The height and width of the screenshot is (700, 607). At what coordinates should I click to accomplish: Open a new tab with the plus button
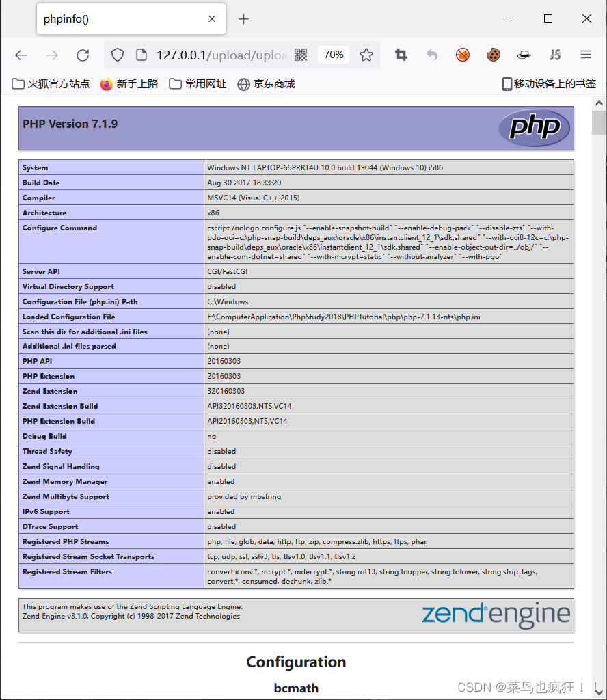243,19
